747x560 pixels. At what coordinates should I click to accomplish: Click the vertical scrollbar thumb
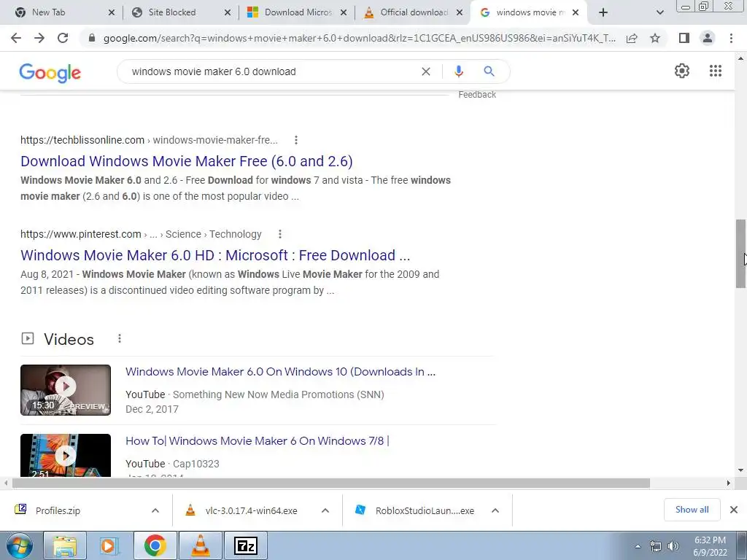click(x=740, y=253)
